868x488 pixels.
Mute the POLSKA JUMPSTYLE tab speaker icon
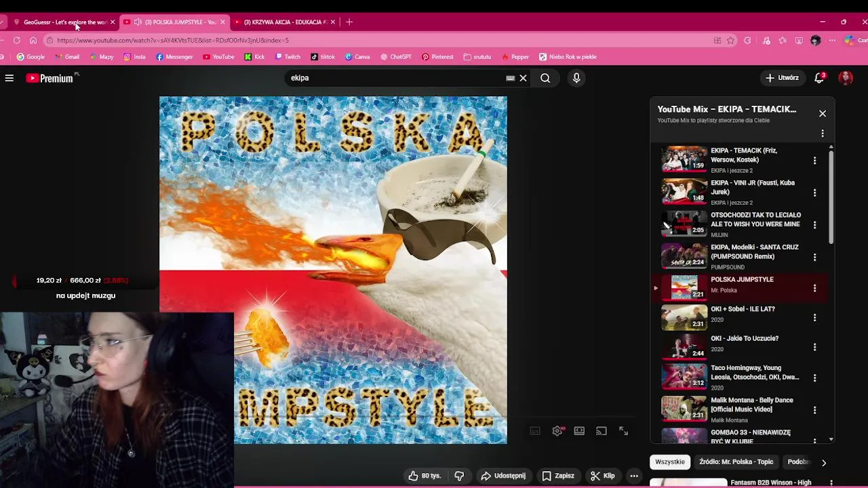click(138, 22)
